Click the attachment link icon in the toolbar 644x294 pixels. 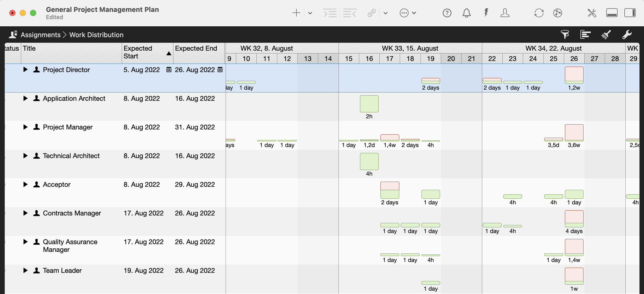point(371,13)
